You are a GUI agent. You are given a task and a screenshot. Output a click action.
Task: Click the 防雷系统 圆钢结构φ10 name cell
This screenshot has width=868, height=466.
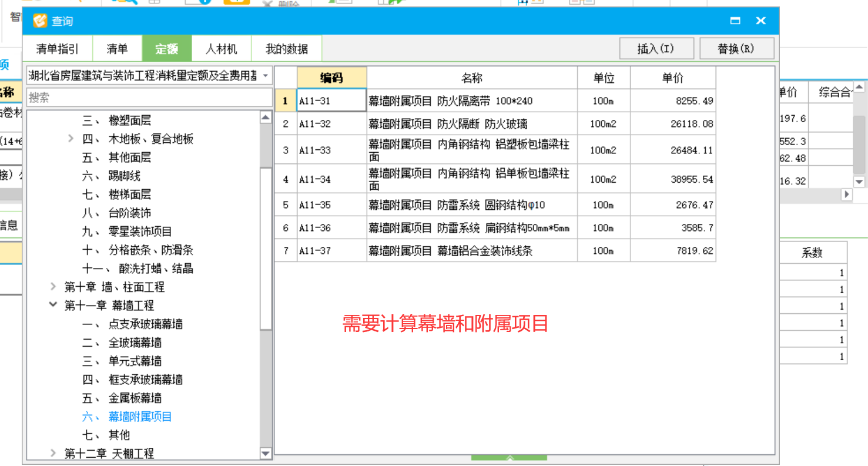pyautogui.click(x=472, y=205)
